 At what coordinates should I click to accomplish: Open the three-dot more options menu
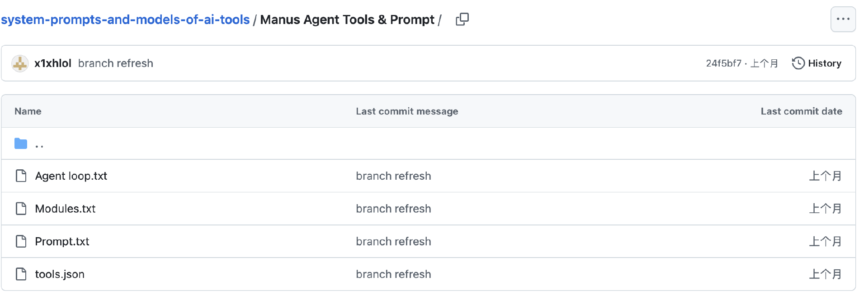tap(843, 19)
